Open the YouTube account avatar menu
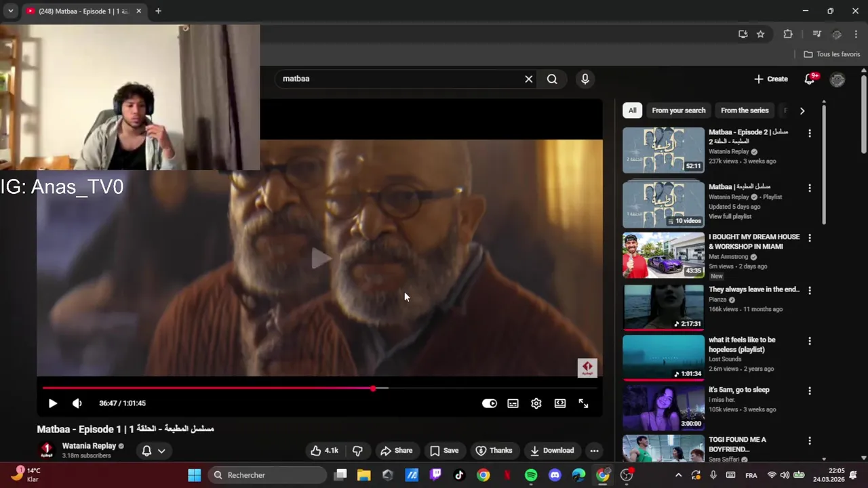The image size is (868, 488). pyautogui.click(x=837, y=79)
